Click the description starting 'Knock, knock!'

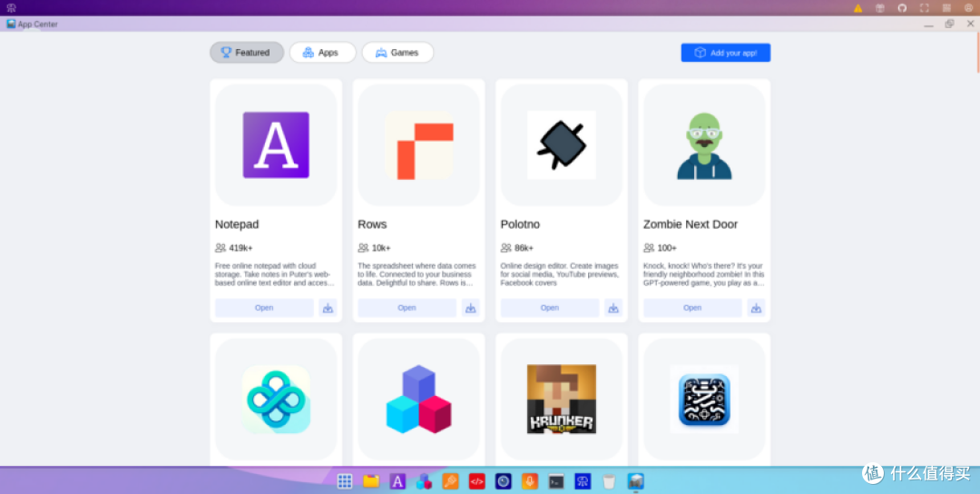tap(704, 274)
